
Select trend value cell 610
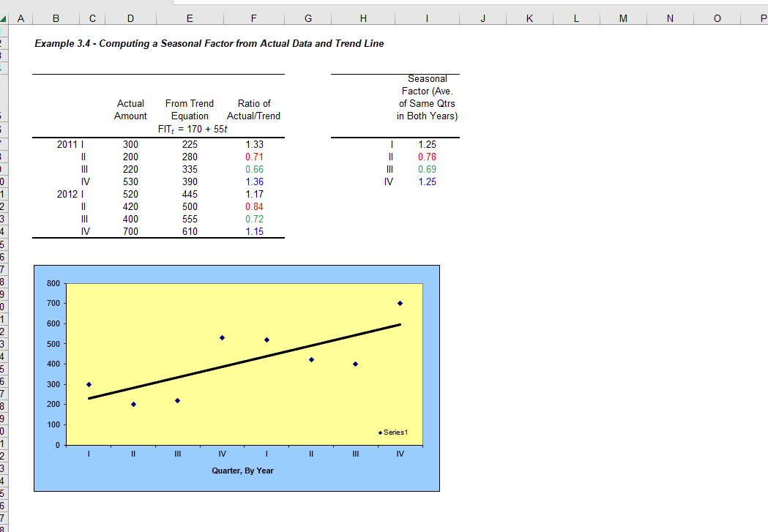pos(190,231)
